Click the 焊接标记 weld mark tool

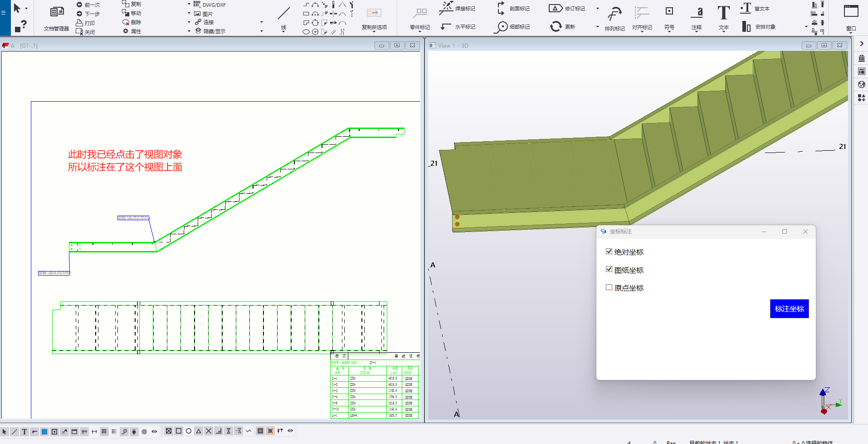click(457, 8)
